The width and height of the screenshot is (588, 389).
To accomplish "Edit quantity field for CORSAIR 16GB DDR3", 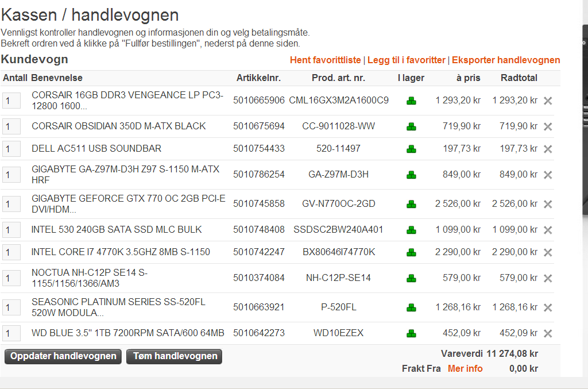I will (x=11, y=101).
